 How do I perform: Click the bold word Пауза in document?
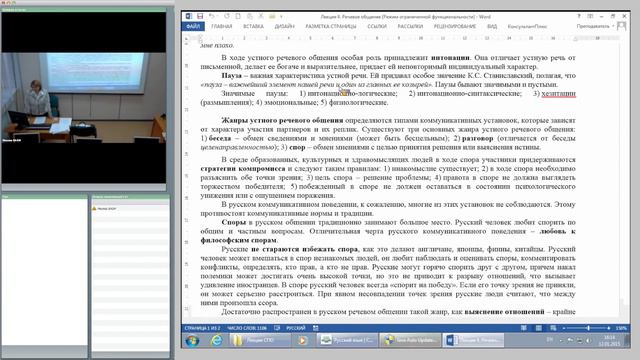[x=231, y=76]
